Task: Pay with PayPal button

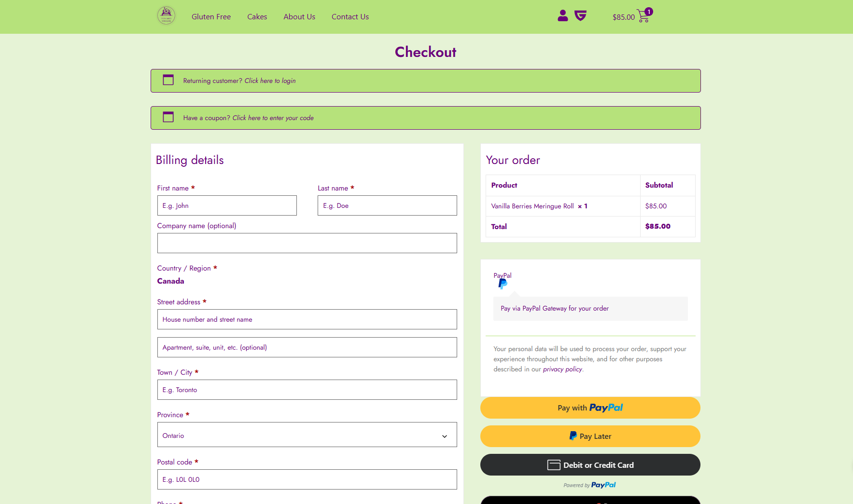Action: tap(590, 408)
